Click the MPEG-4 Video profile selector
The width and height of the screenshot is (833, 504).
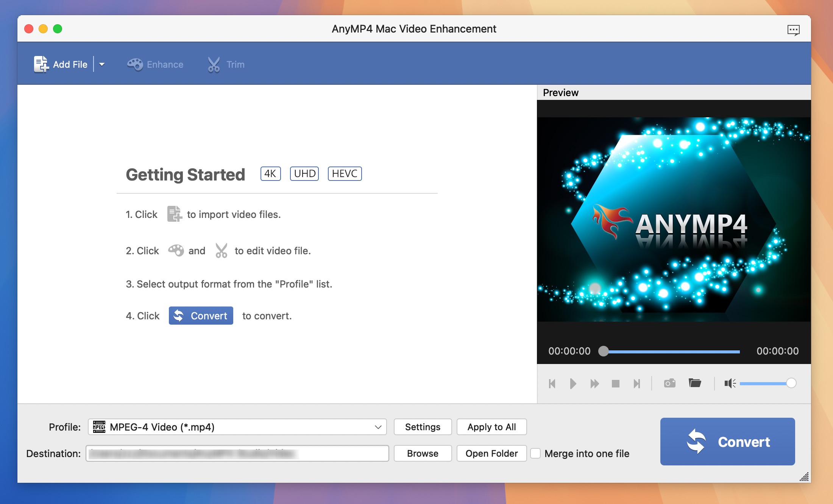click(236, 427)
